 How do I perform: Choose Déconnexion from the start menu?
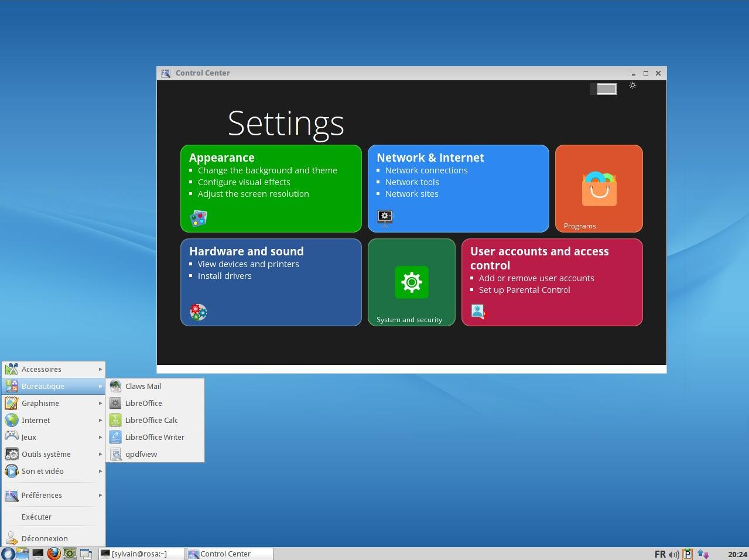click(45, 538)
